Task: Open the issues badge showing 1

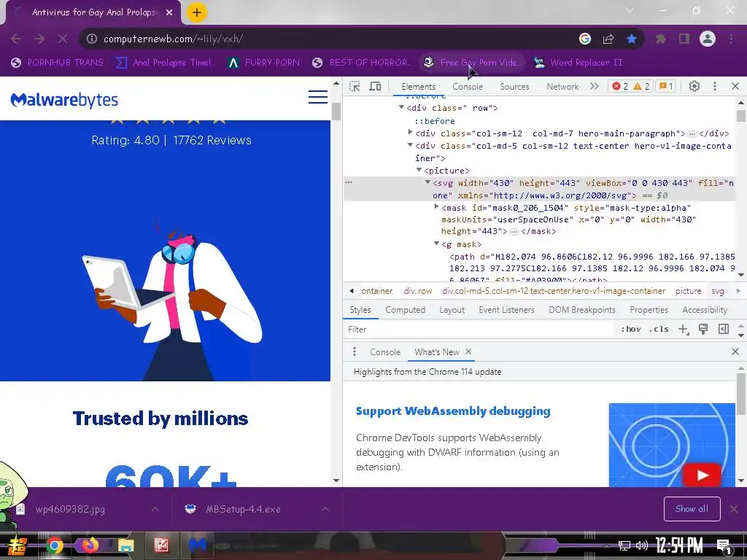Action: [666, 86]
